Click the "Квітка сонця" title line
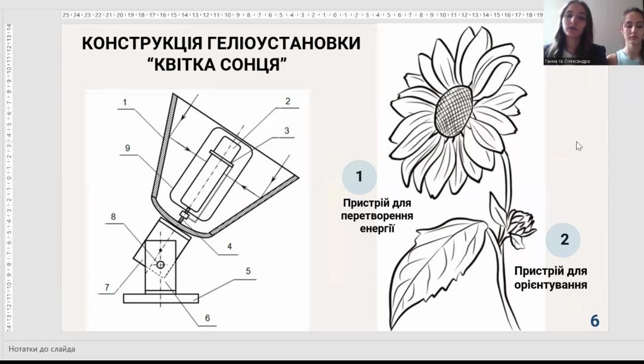Viewport: 644px width, 364px height. point(221,65)
